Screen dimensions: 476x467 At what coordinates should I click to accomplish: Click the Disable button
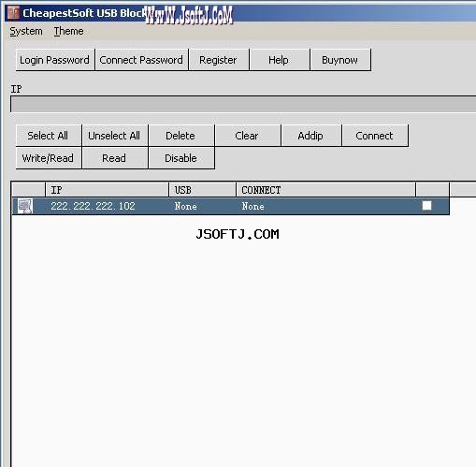click(181, 158)
